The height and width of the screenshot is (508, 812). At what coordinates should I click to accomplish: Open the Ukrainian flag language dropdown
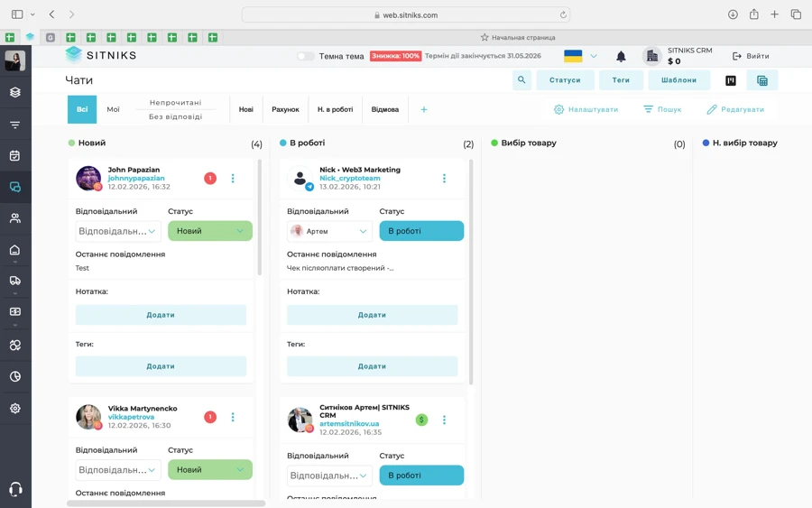580,56
